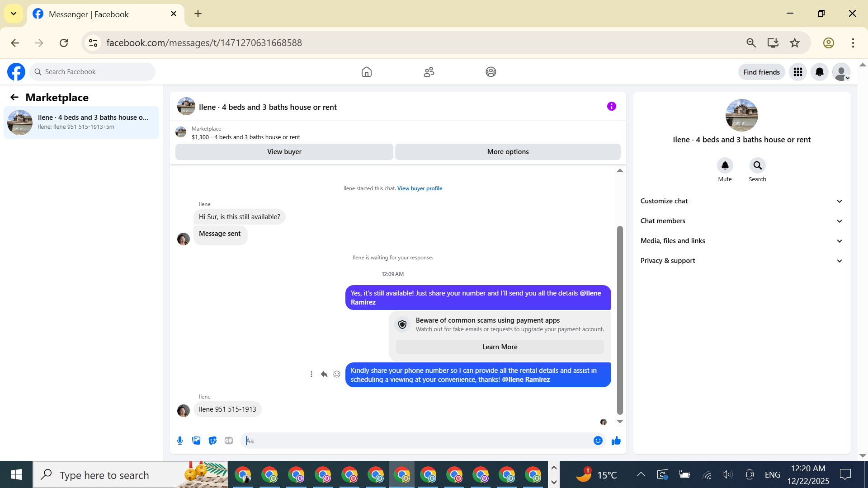Open the Groups icon in top navigation
The height and width of the screenshot is (488, 868).
pos(491,72)
